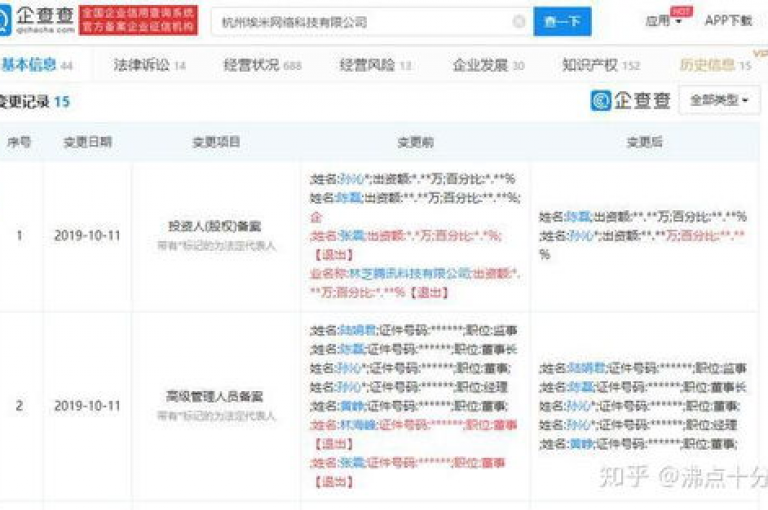Expand the 应用 dropdown menu
The height and width of the screenshot is (510, 768).
click(663, 21)
